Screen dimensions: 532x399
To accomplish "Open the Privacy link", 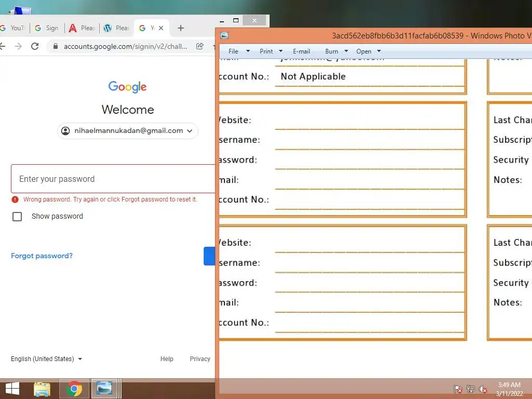I will (200, 359).
